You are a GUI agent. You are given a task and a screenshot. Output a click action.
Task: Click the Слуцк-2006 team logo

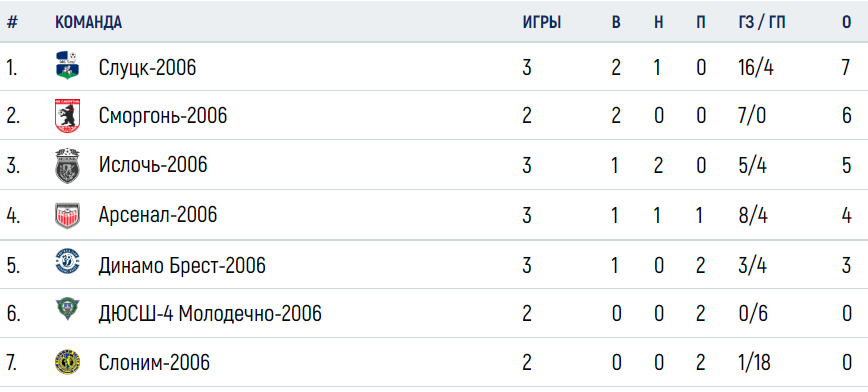pyautogui.click(x=67, y=66)
